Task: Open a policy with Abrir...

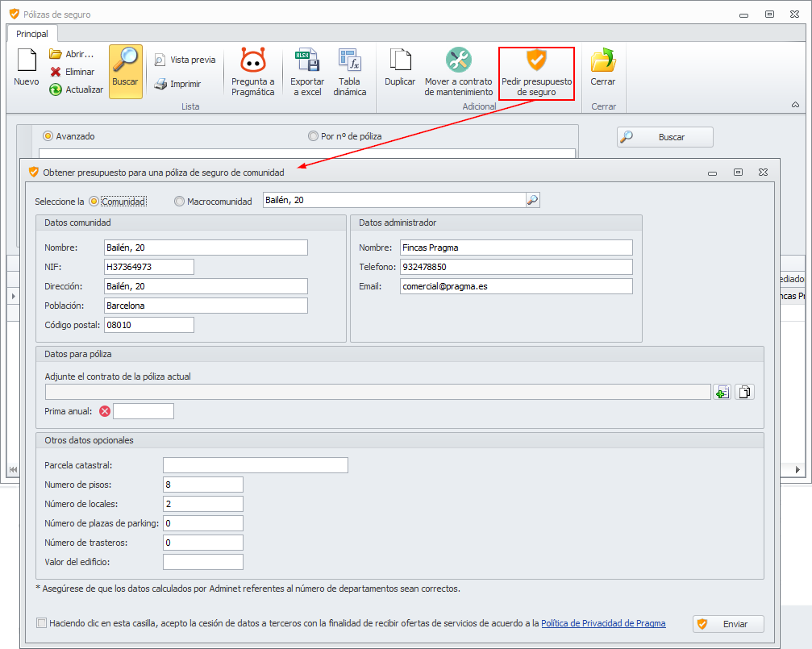Action: [x=72, y=54]
